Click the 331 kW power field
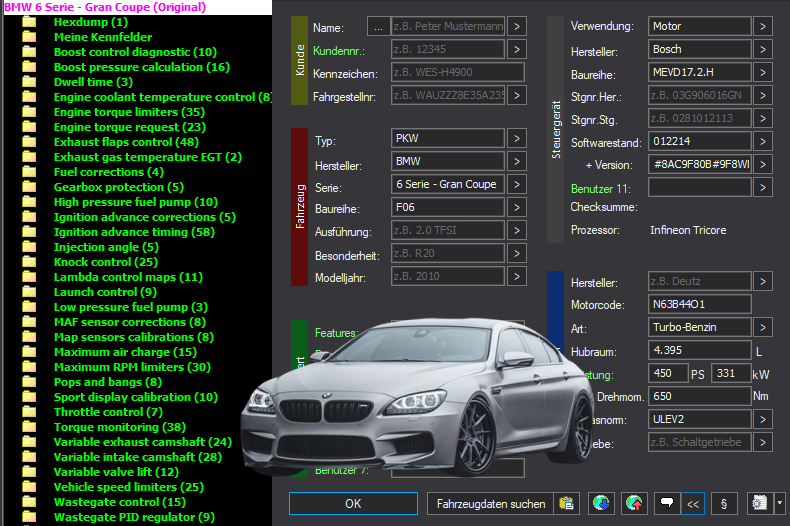Screen dimensions: 790x526 (x=731, y=373)
